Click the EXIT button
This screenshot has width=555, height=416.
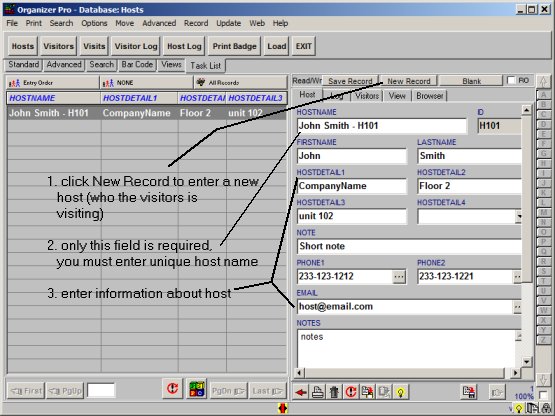pos(304,46)
